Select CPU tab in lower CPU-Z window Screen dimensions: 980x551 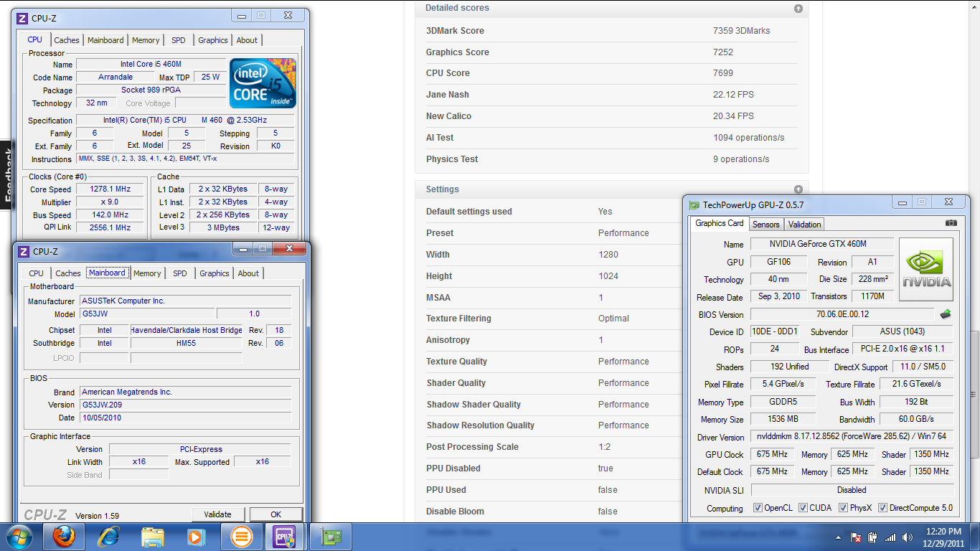(37, 273)
